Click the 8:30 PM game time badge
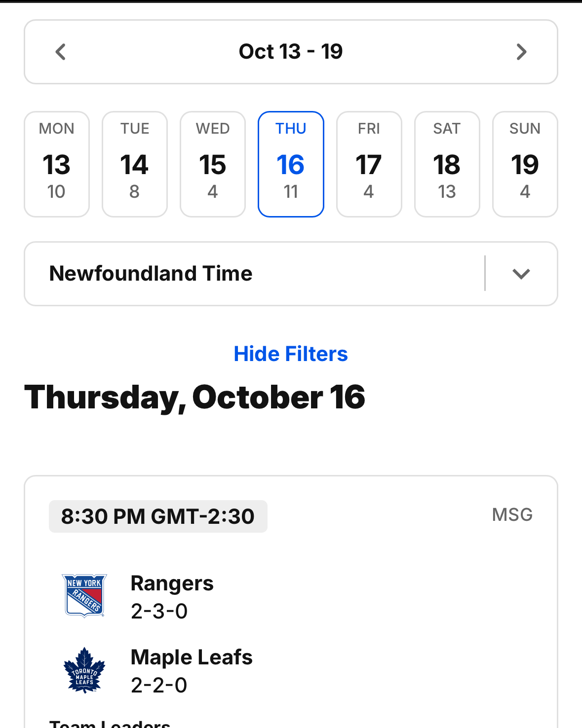582x728 pixels. 158,516
